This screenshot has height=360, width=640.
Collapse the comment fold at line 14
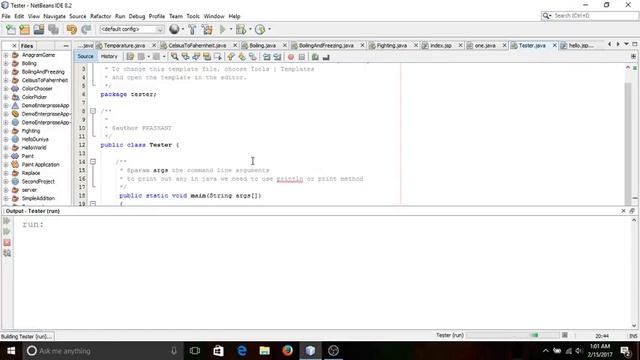coord(93,162)
